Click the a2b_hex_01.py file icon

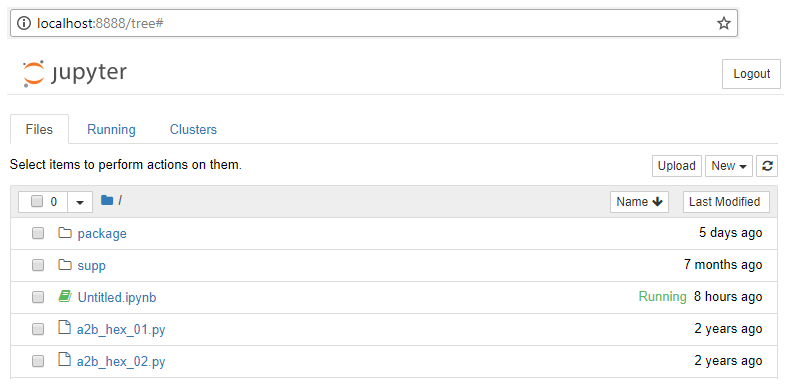(x=64, y=328)
